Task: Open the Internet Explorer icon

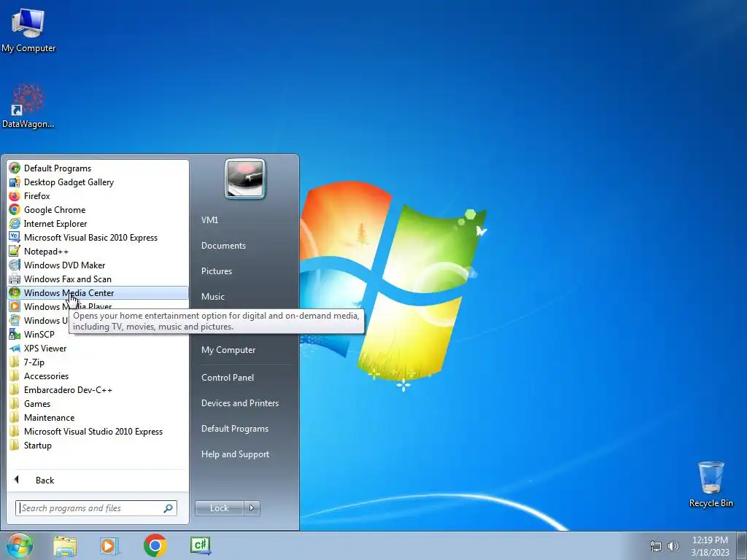Action: coord(15,223)
